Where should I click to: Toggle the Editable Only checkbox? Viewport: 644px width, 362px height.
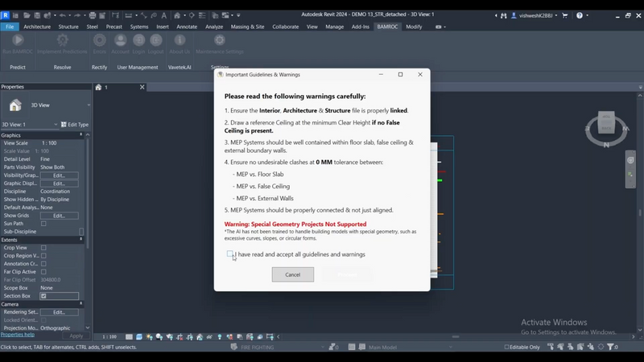coord(506,347)
